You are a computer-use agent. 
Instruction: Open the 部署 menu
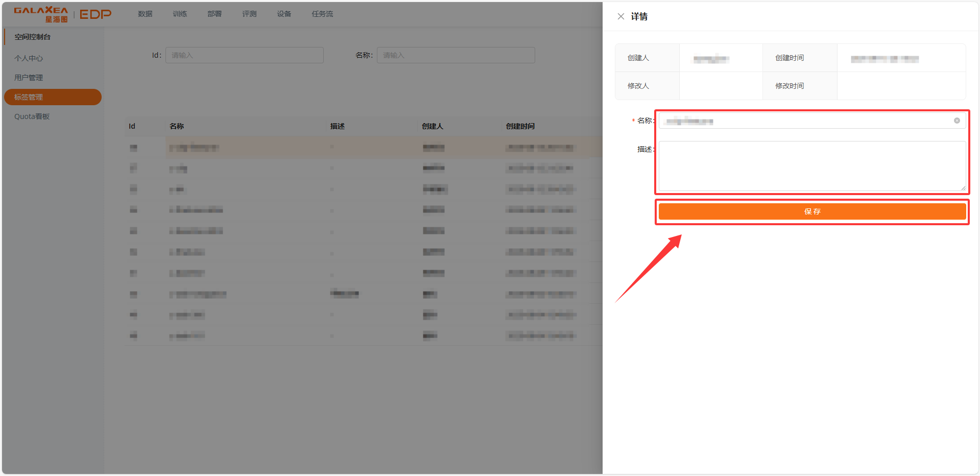(x=214, y=14)
